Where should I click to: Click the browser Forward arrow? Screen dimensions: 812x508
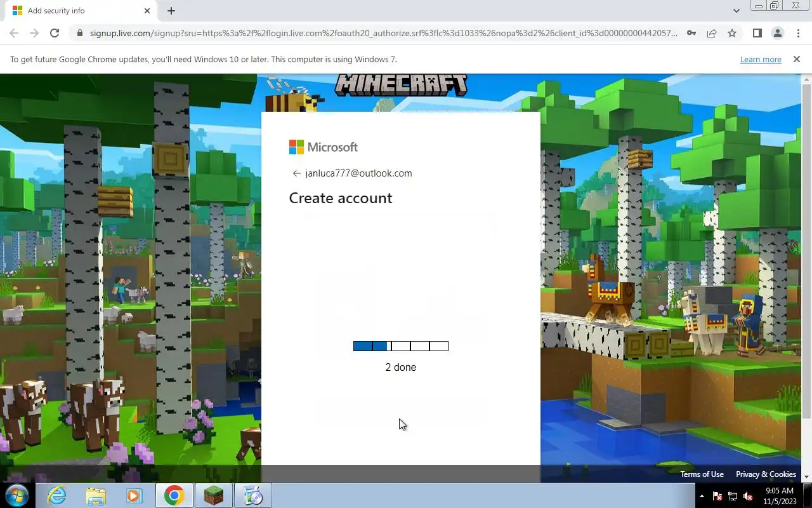pos(34,33)
